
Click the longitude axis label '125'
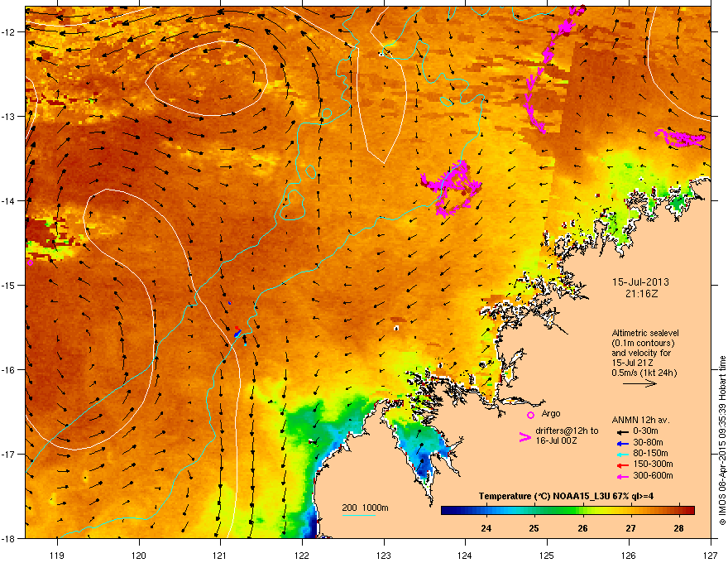547,556
